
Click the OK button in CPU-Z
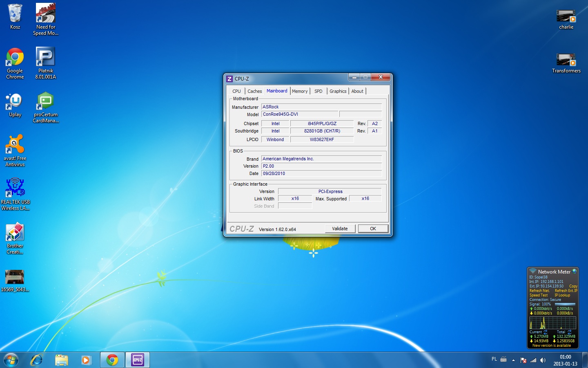click(x=373, y=229)
